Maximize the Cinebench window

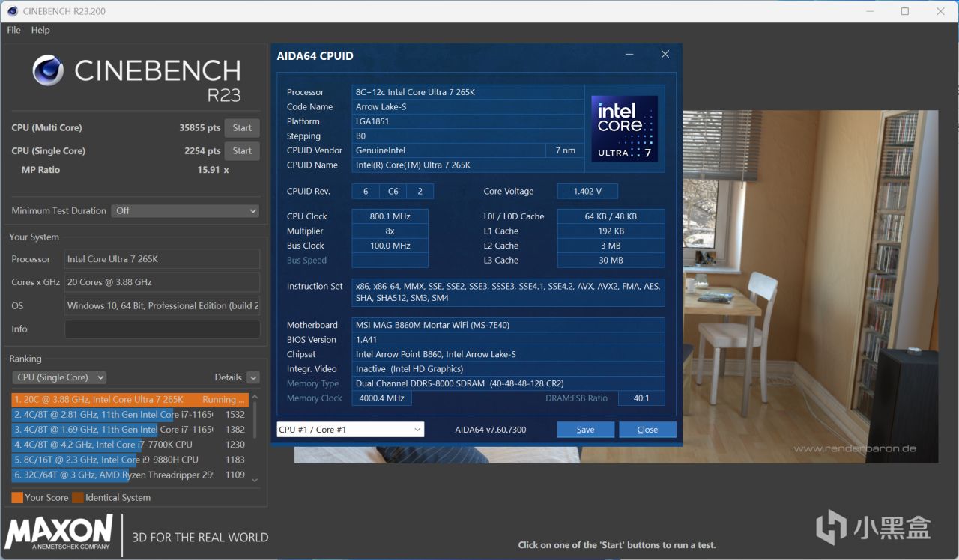pyautogui.click(x=905, y=11)
